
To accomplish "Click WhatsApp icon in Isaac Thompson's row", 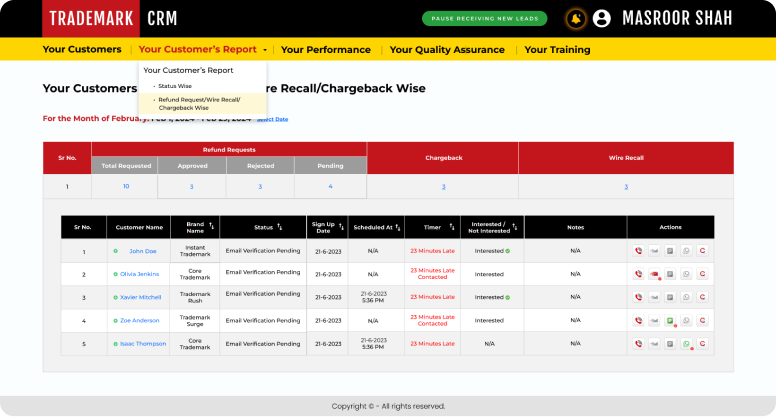I will (686, 344).
